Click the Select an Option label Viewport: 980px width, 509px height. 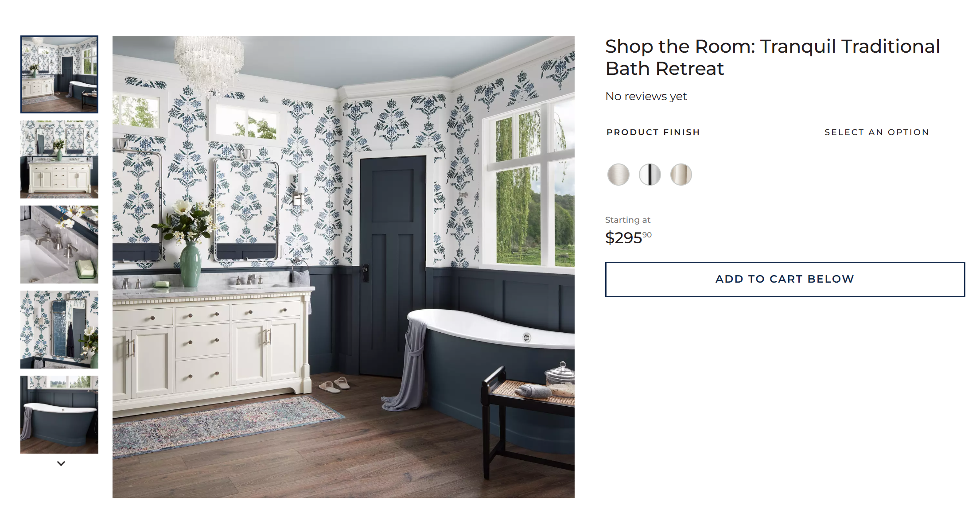click(877, 132)
